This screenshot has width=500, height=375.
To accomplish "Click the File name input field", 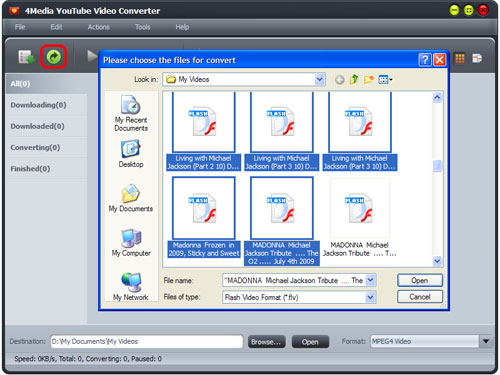I will 294,280.
